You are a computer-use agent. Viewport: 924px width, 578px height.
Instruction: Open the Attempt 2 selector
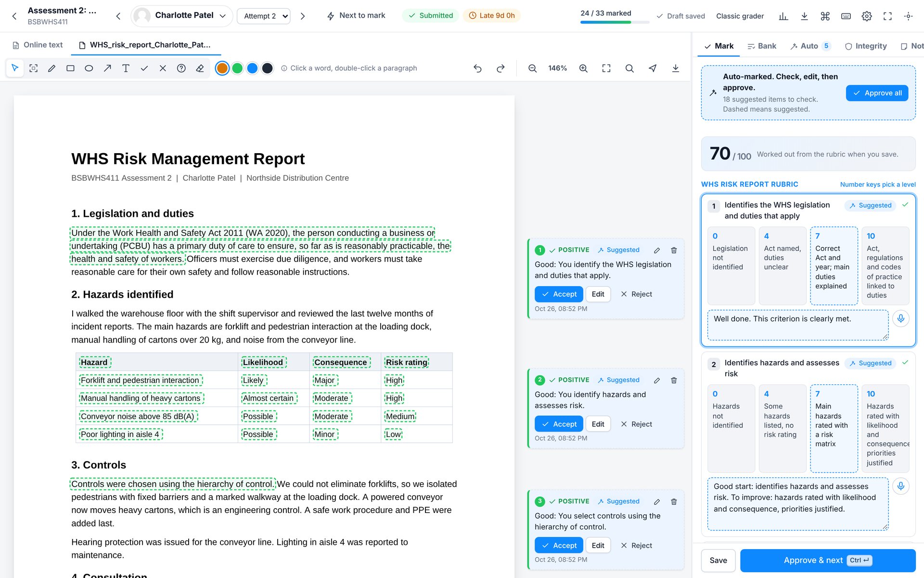[x=264, y=16]
